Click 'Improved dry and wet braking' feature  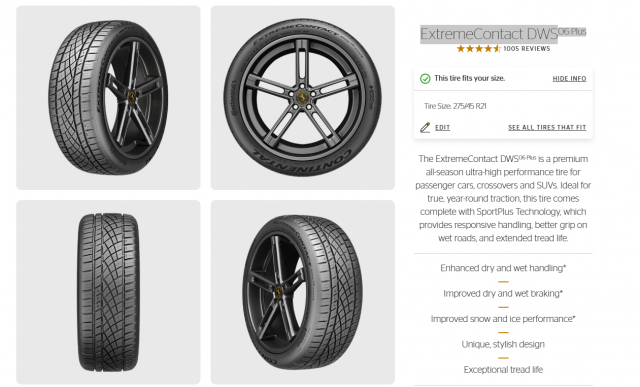[503, 293]
